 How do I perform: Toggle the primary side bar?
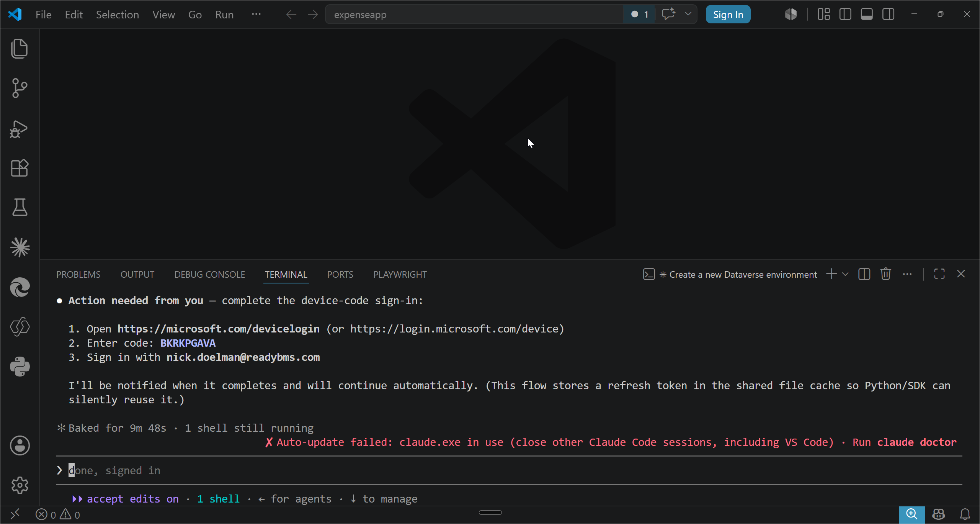coord(845,15)
